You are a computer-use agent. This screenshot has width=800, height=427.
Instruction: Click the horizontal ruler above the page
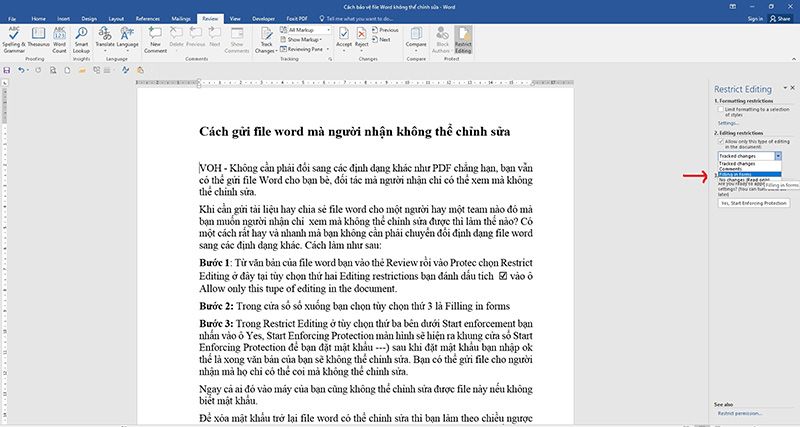(355, 82)
